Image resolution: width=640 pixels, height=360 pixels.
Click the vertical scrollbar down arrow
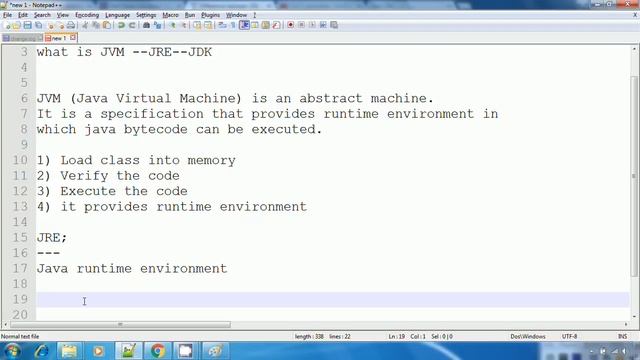634,316
